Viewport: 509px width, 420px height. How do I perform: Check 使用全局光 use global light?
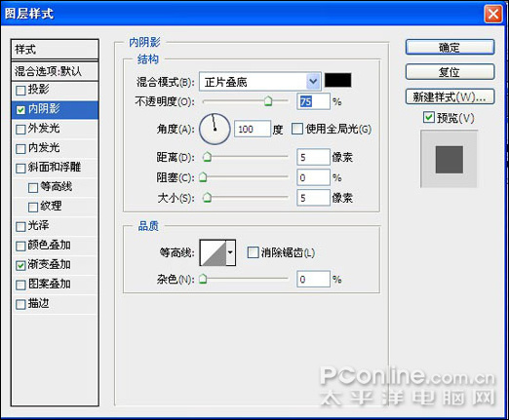(297, 129)
